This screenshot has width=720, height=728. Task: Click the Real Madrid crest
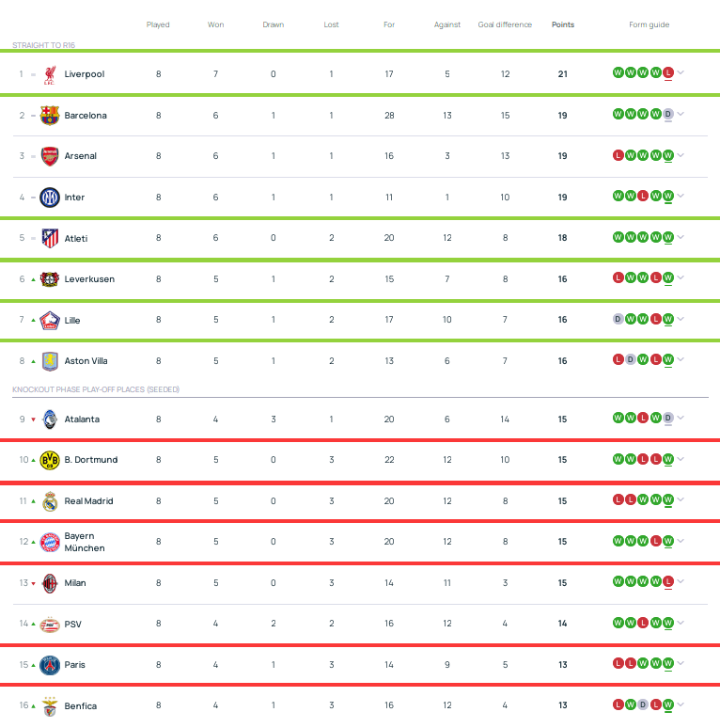(x=50, y=501)
